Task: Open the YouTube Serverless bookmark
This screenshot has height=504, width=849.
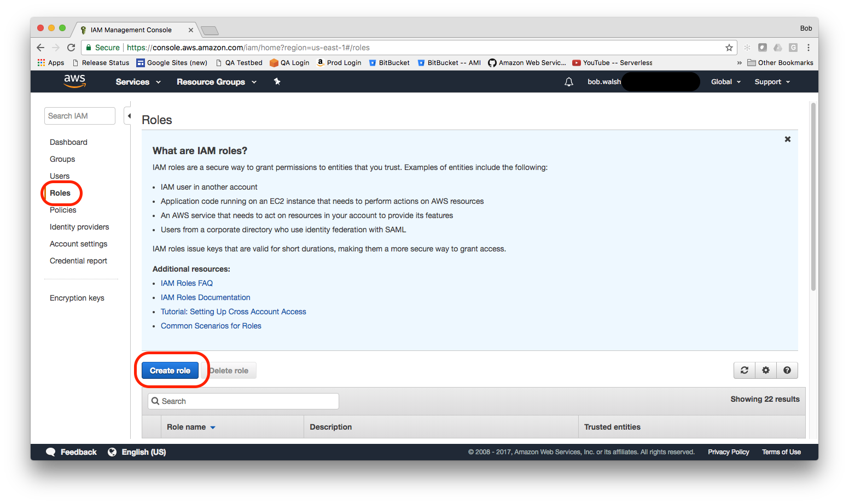Action: [612, 63]
